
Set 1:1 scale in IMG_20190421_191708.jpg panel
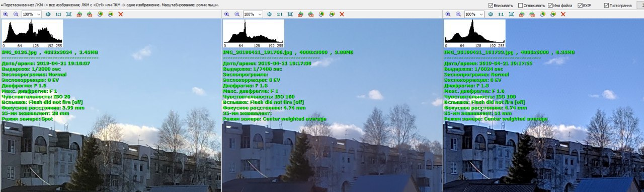tap(279, 14)
